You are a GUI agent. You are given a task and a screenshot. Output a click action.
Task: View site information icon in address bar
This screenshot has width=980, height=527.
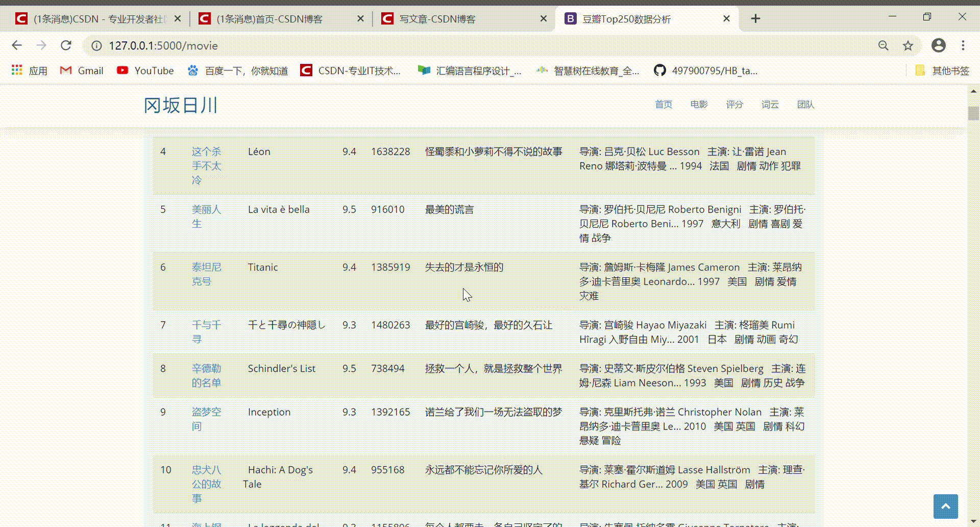coord(96,46)
